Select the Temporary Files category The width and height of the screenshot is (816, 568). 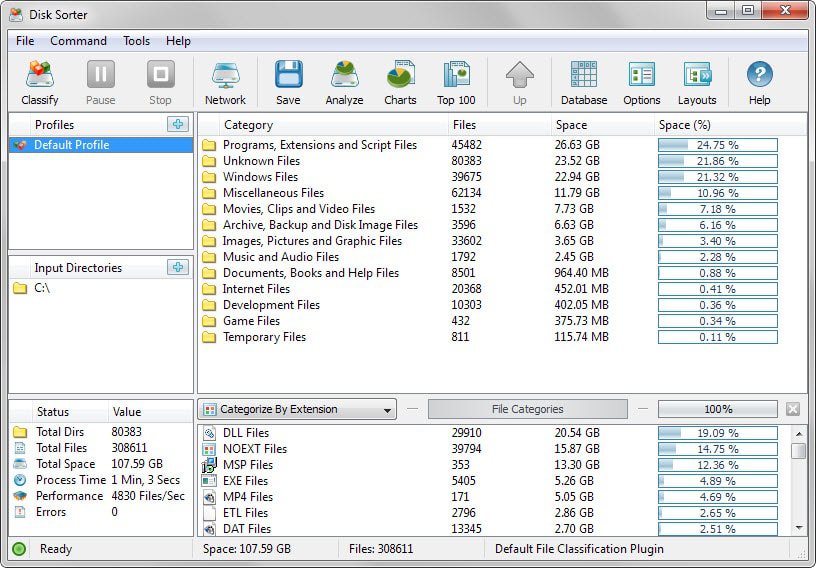tap(502, 337)
